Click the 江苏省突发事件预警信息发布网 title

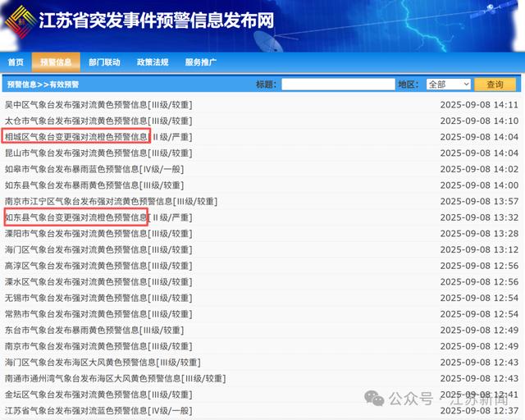click(157, 21)
